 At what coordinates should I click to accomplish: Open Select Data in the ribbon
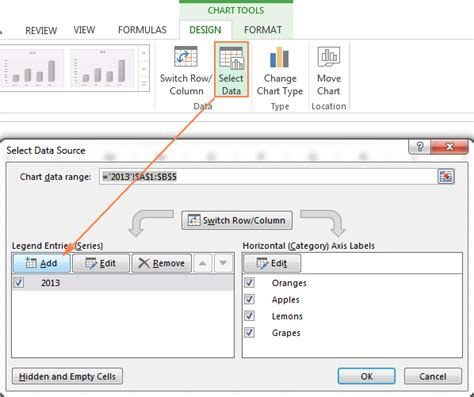(231, 70)
